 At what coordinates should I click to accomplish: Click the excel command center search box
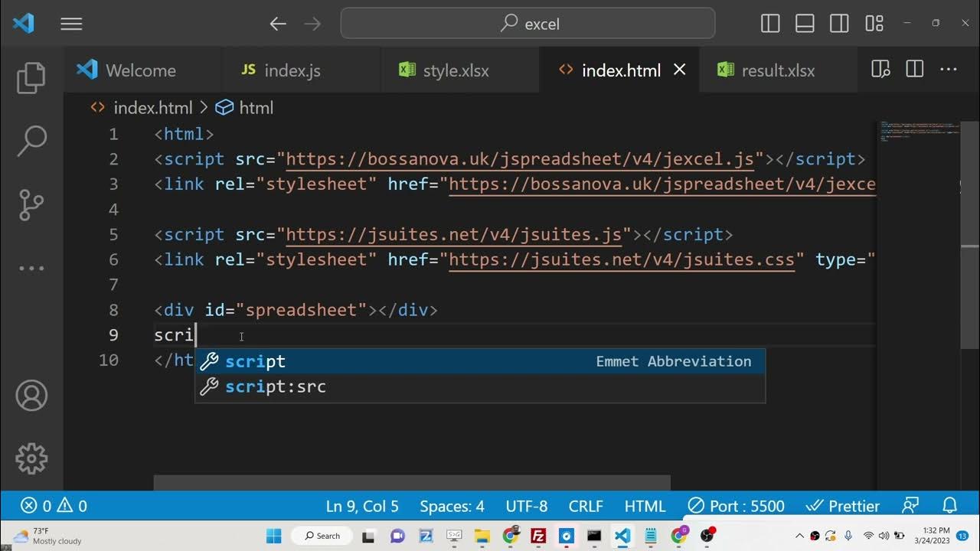528,24
